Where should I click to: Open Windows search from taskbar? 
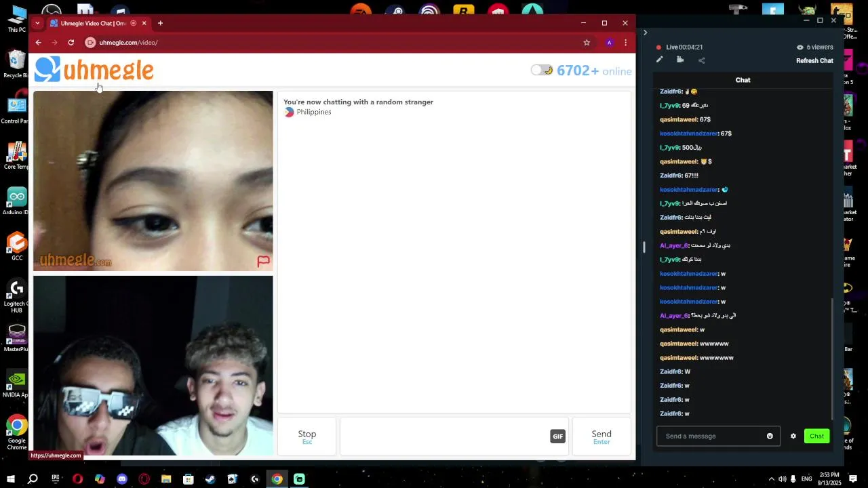[32, 479]
